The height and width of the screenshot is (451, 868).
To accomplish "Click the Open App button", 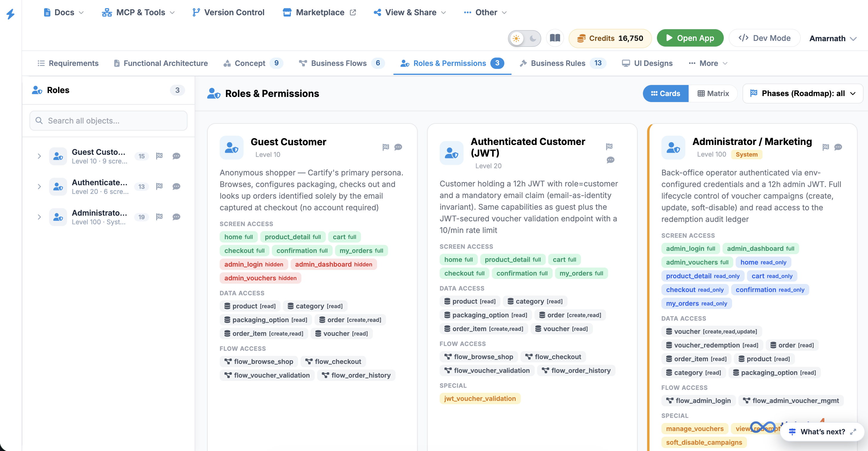I will tap(690, 38).
